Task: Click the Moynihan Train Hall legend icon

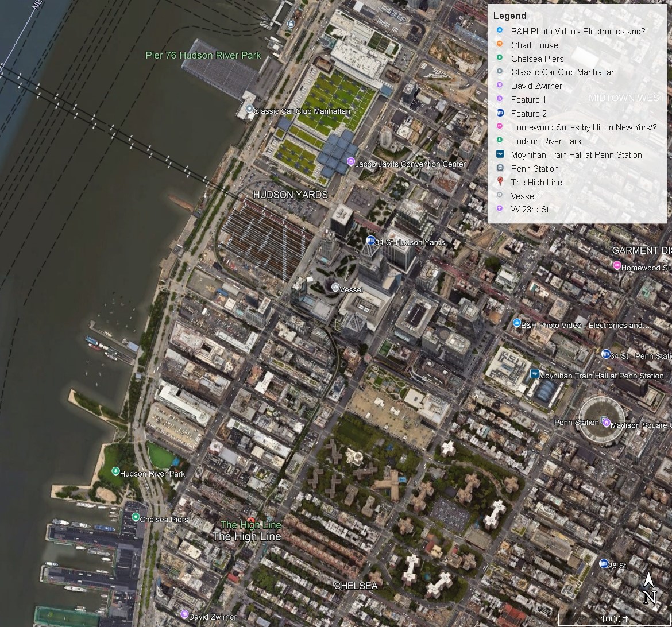Action: tap(500, 154)
